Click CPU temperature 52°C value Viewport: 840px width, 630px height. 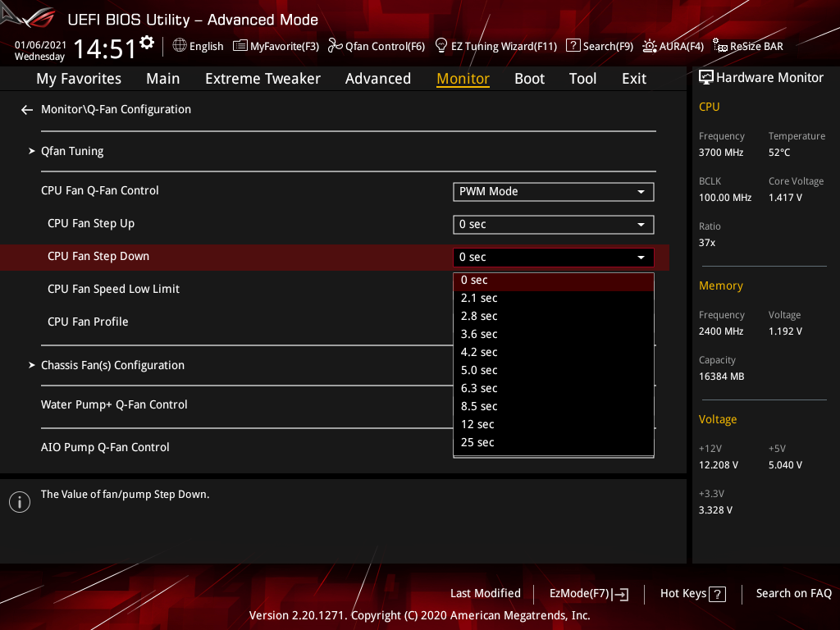coord(779,153)
